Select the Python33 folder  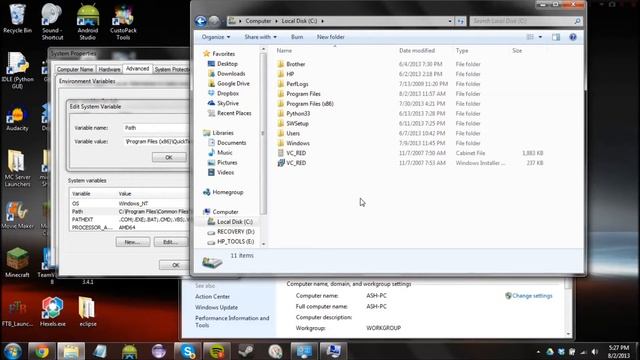pos(298,113)
